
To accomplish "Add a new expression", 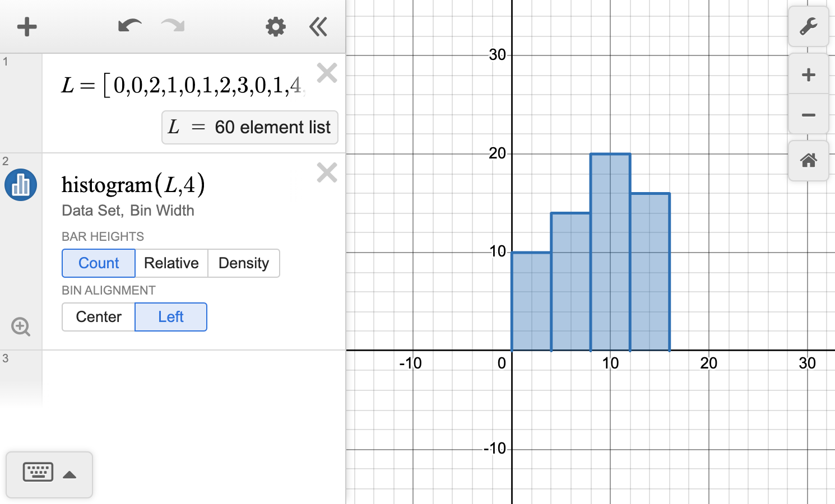I will point(27,26).
